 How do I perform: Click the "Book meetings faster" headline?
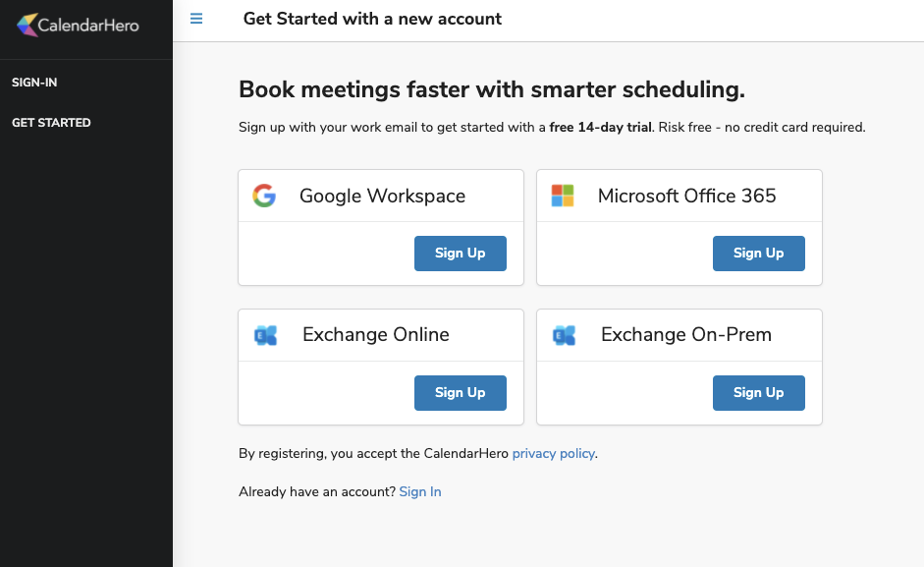492,90
